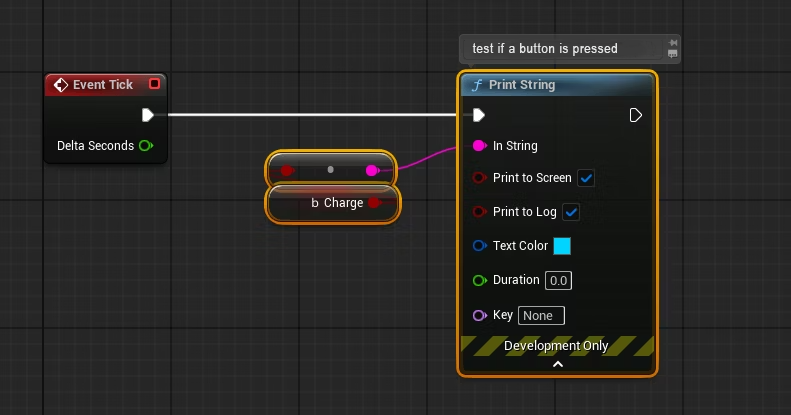The image size is (791, 415).
Task: Click the Duration green input pin
Action: (479, 280)
